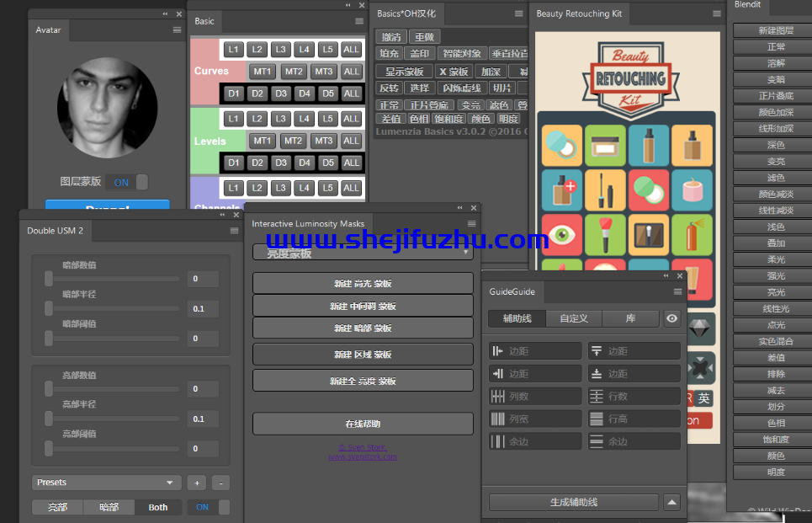Collapse the Interactive Luminosity Masks panel arrows
The image size is (812, 523).
point(460,208)
